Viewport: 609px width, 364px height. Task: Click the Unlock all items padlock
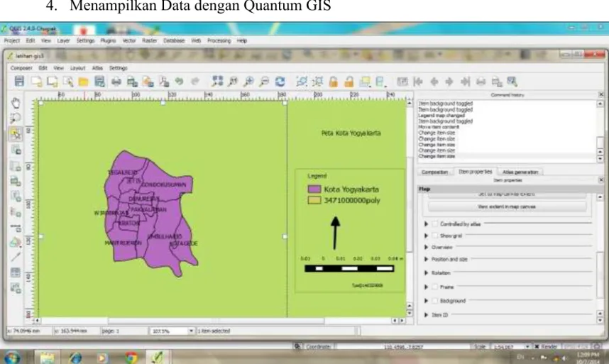[349, 82]
